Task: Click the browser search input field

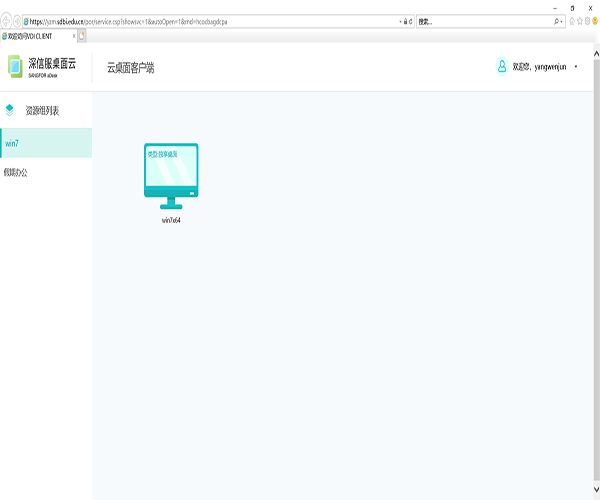Action: coord(480,20)
